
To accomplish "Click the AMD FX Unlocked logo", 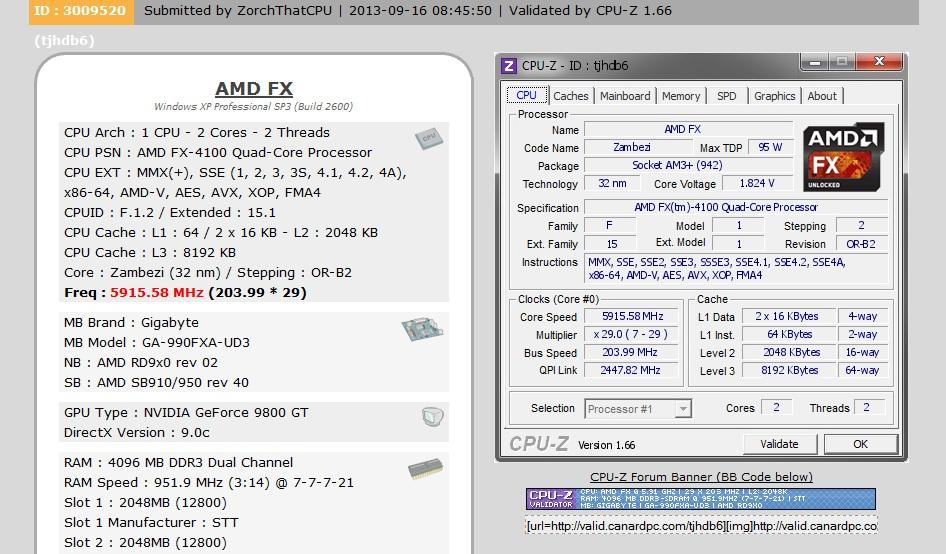I will 843,157.
